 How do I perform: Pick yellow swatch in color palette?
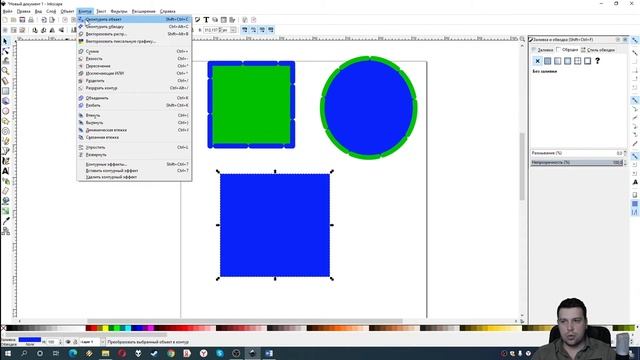click(105, 328)
